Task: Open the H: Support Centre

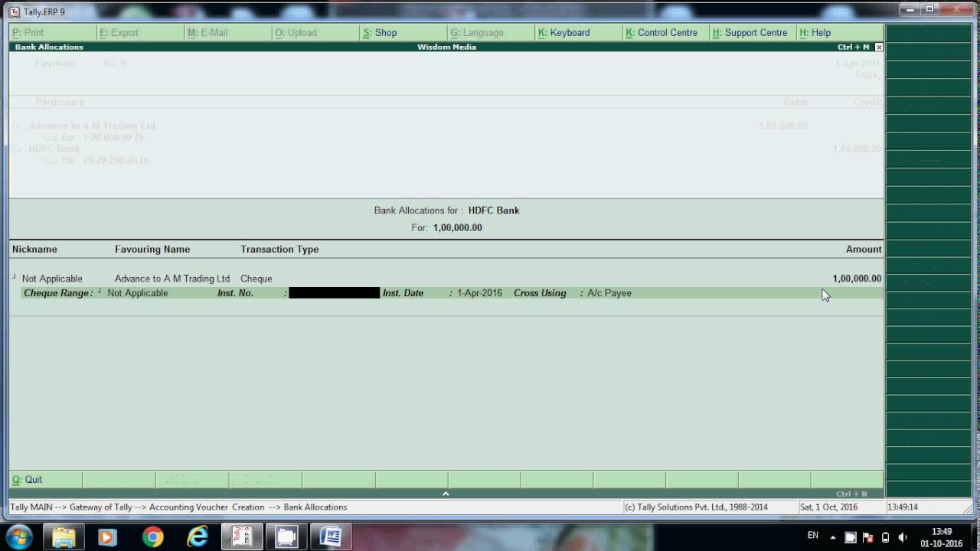Action: click(753, 33)
